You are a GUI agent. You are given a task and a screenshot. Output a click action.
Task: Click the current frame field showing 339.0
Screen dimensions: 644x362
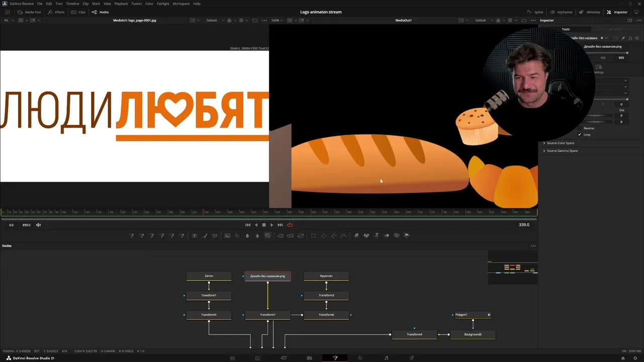[524, 225]
